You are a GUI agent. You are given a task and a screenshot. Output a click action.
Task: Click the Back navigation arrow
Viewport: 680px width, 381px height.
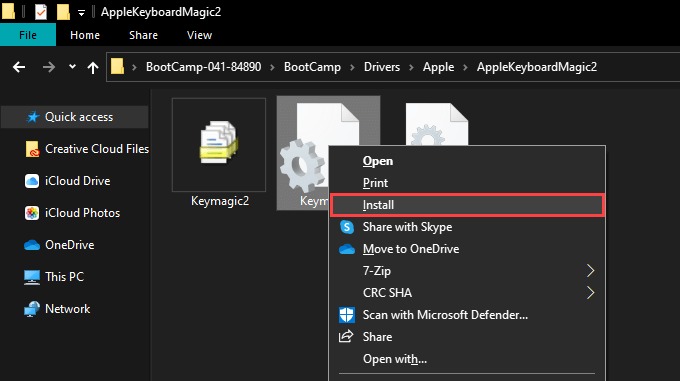click(19, 67)
